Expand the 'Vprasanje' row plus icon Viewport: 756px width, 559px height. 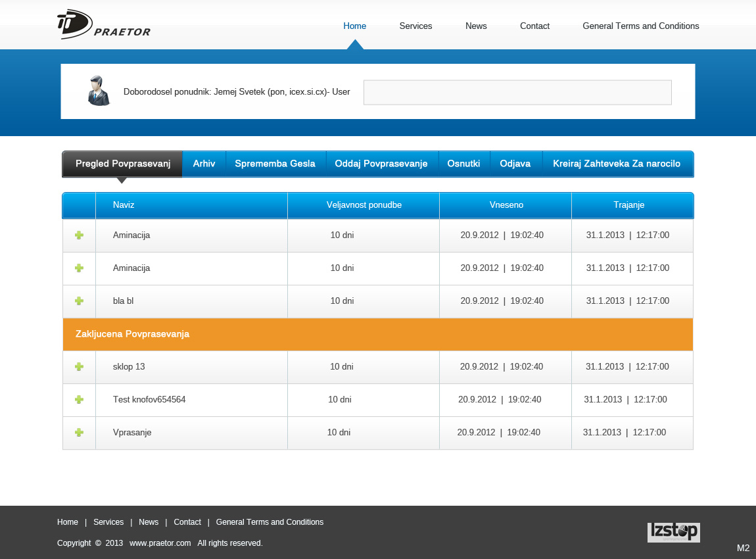[79, 433]
